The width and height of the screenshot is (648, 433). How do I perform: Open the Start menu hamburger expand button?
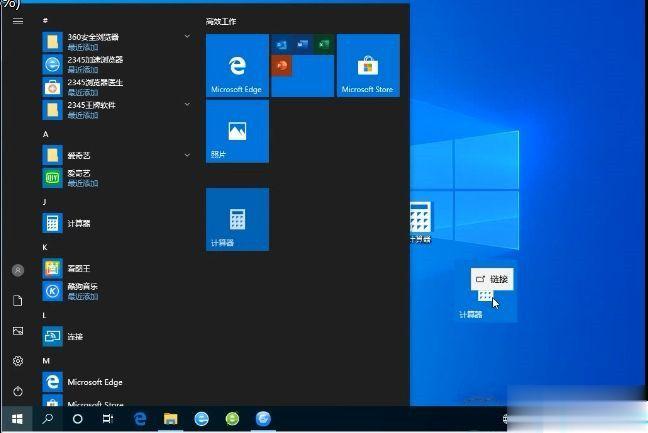point(18,21)
